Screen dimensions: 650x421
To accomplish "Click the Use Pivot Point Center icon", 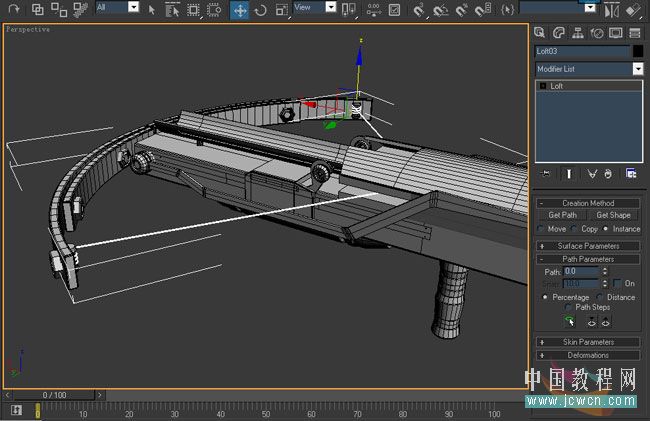I will tap(349, 10).
